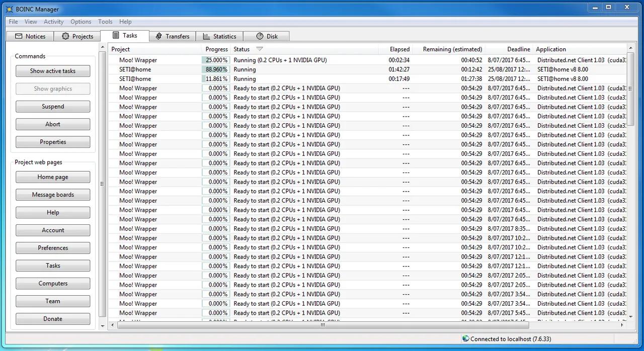Click the 25.000% progress bar
Image resolution: width=644 pixels, height=351 pixels.
pos(216,60)
